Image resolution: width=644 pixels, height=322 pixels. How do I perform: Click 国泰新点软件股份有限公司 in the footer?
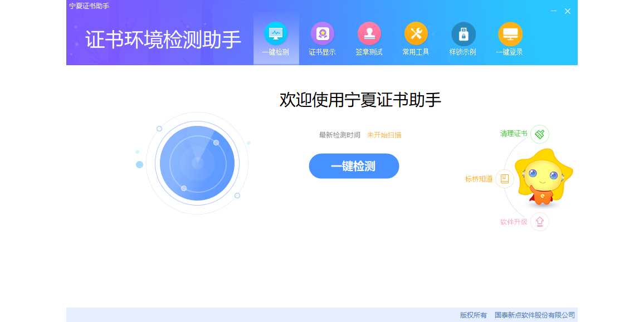click(534, 315)
